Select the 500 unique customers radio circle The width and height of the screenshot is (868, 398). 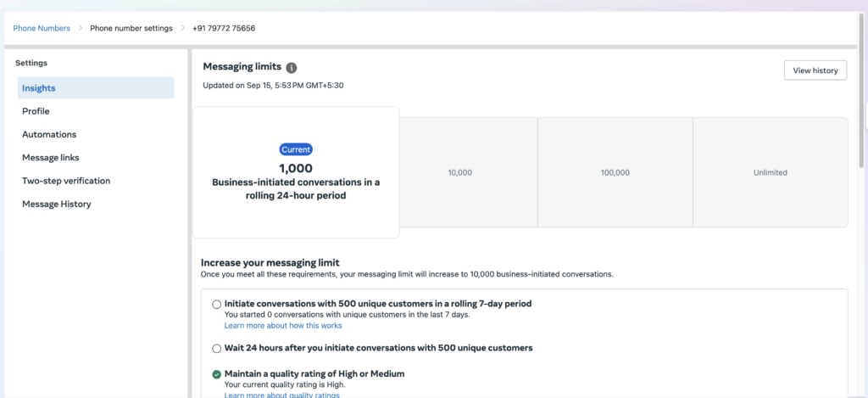[216, 305]
